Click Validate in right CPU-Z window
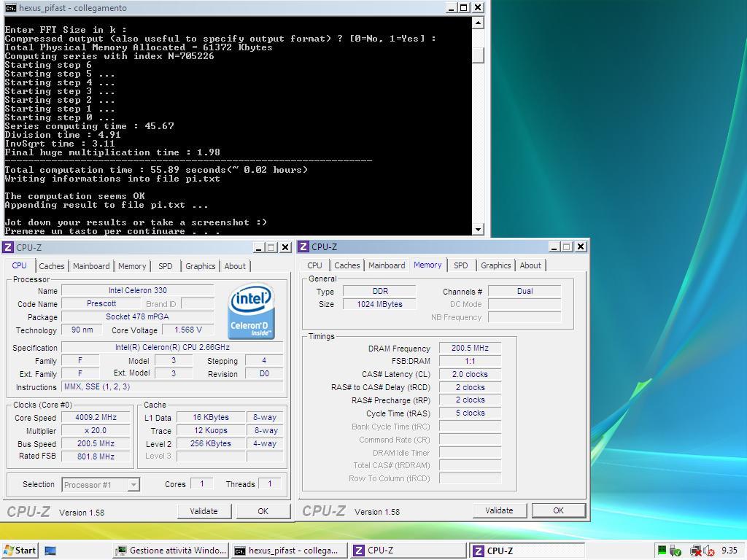Image resolution: width=747 pixels, height=560 pixels. coord(499,510)
